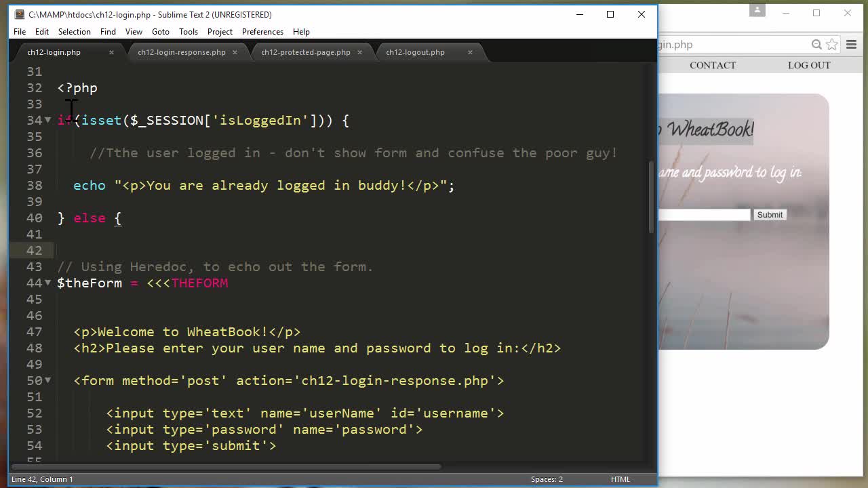Collapse the heredoc fold at line 44
The image size is (868, 488).
(x=47, y=283)
